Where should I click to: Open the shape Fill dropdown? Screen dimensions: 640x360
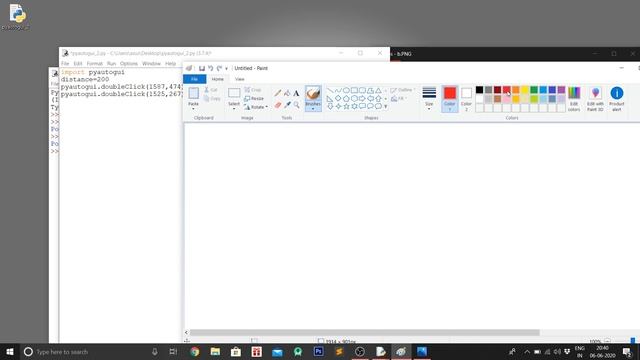pos(398,98)
